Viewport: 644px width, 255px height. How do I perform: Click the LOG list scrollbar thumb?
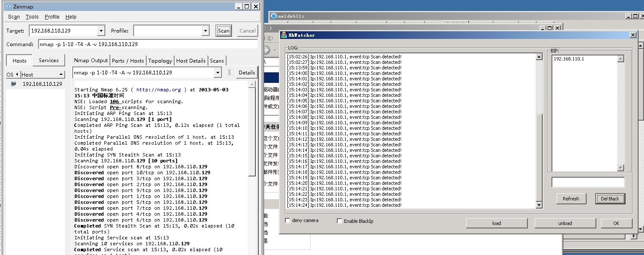(x=539, y=157)
